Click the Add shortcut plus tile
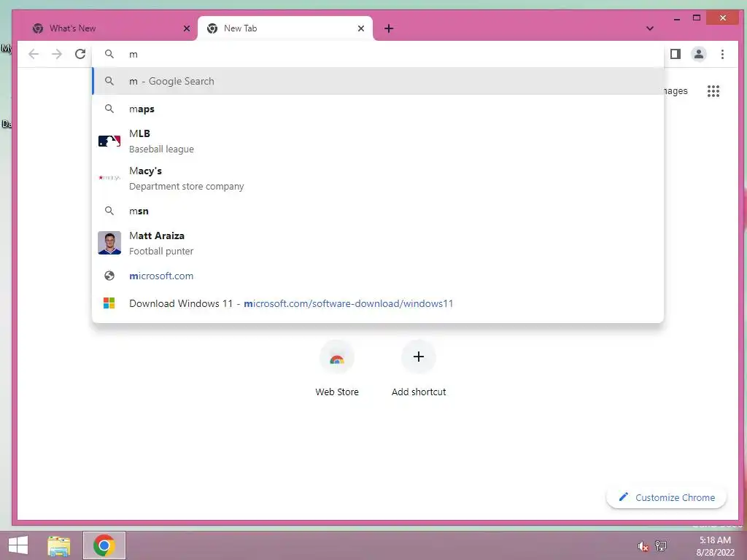This screenshot has height=560, width=747. [418, 357]
